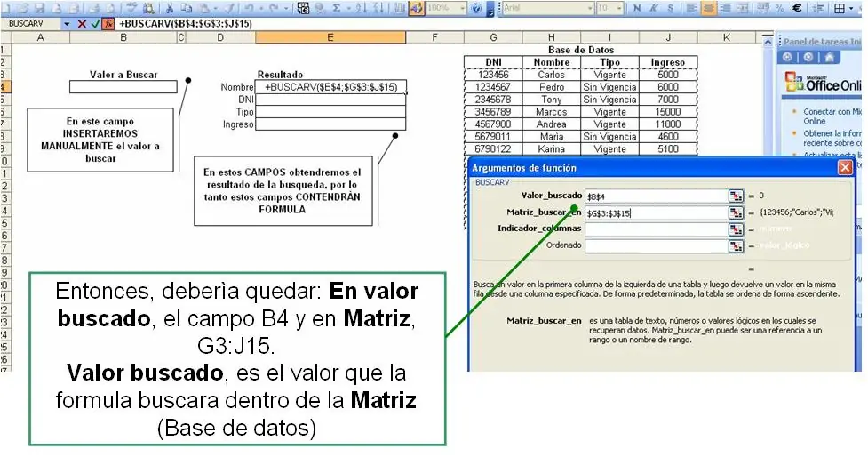Toggle bold (N) formatting
Image resolution: width=868 pixels, height=457 pixels.
[637, 8]
